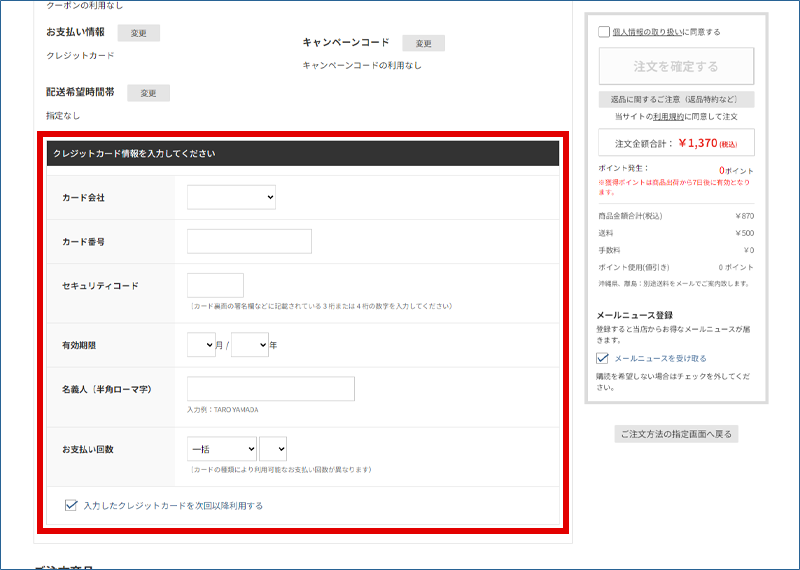
Task: Uncheck メールニュースを受け取る checkbox
Action: 602,358
